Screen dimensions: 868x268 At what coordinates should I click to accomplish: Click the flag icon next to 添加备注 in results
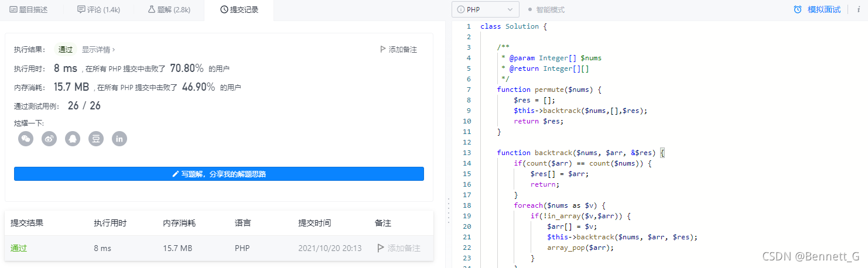tap(383, 50)
